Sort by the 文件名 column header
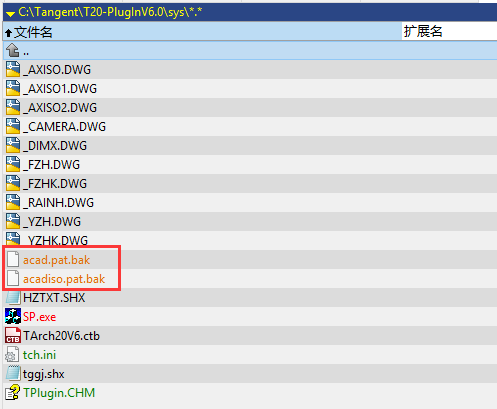Viewport: 497px width, 409px height. point(202,32)
